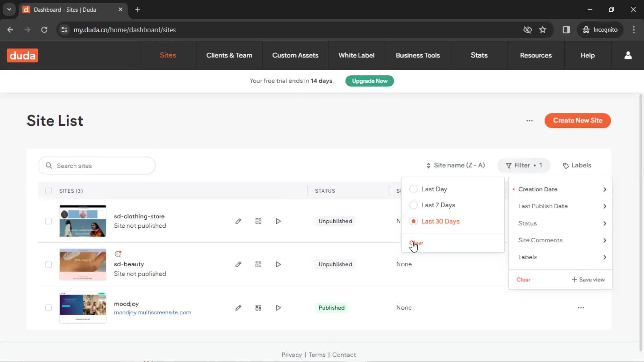Viewport: 644px width, 362px height.
Task: Open Chrome's three-dot menu
Action: (634, 29)
